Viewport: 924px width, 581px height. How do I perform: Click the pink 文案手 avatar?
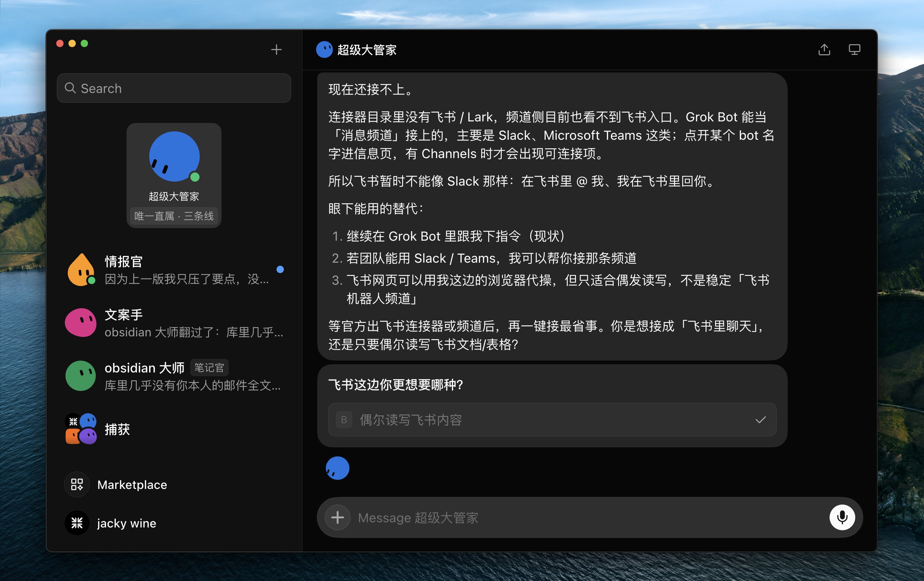(x=81, y=323)
